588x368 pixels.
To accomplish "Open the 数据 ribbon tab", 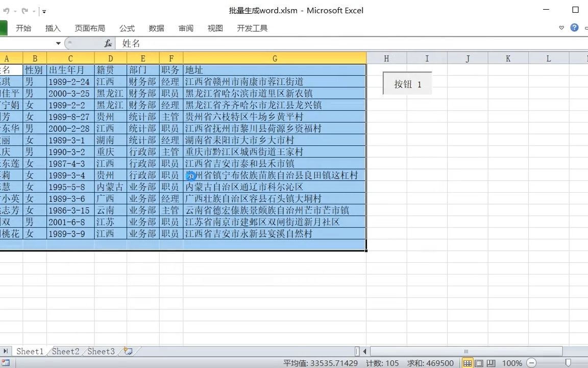I will coord(156,28).
